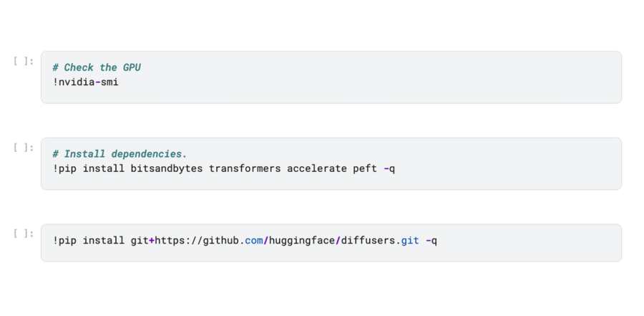Click 'huggingface' in the repository URL
Screen dimensions: 644x316
pos(302,240)
